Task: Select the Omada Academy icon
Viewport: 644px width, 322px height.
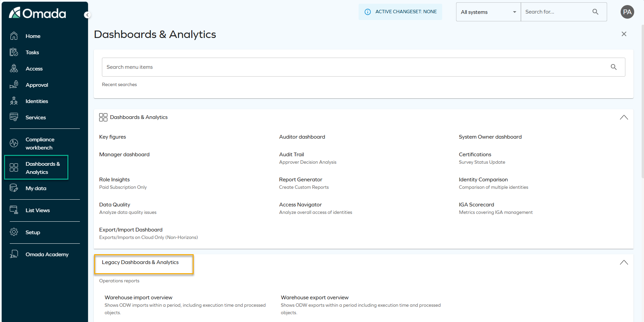Action: pos(14,254)
